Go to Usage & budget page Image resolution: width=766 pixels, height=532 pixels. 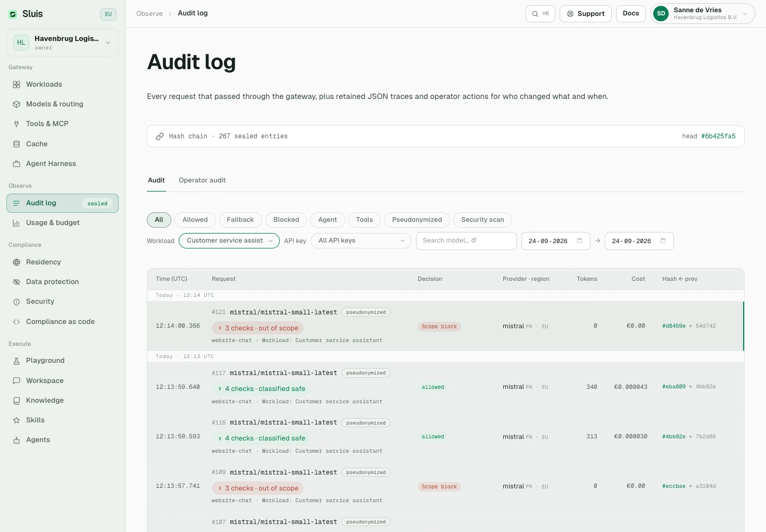click(x=62, y=223)
